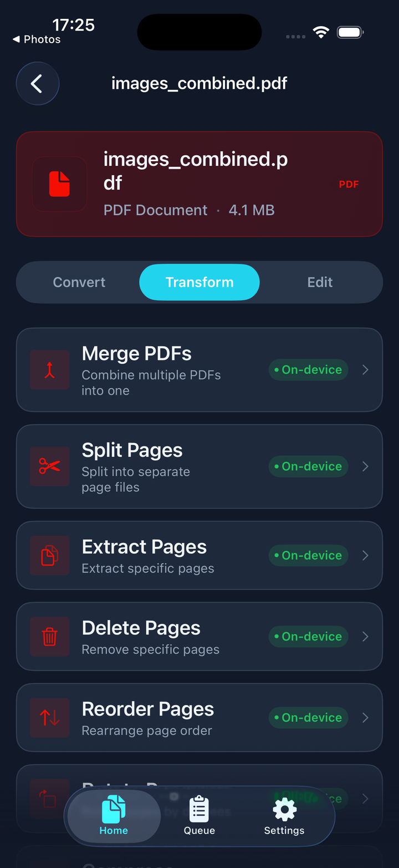Screen dimensions: 399x868
Task: Return to Photos via status bar link
Action: pyautogui.click(x=37, y=39)
